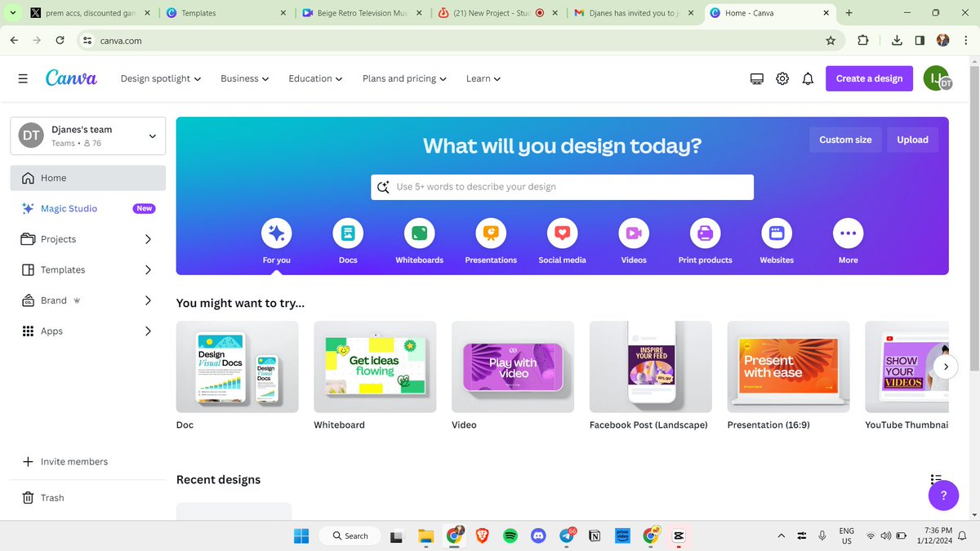Reload the page
The width and height of the screenshot is (980, 551).
[60, 40]
